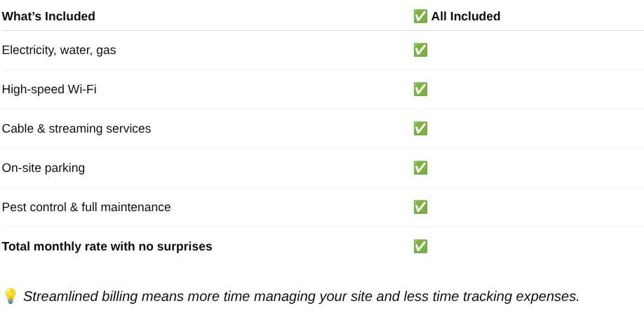This screenshot has width=644, height=329.
Task: Click the checkmark icon beside All Included header
Action: pos(420,16)
